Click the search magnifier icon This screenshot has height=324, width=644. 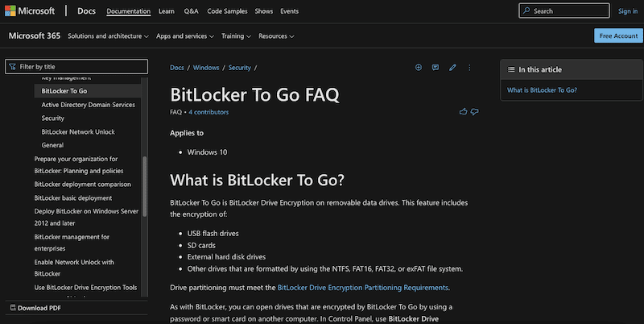click(526, 11)
